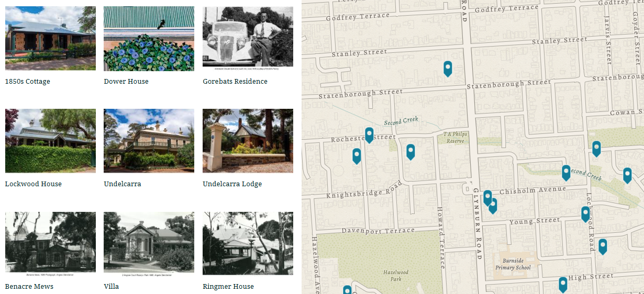Click the map pin on Rochester Street

click(369, 134)
